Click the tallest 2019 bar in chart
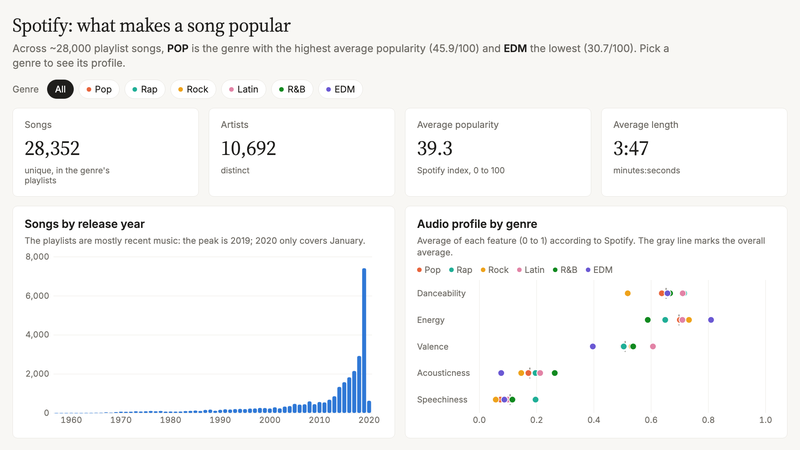This screenshot has width=800, height=450. [364, 340]
